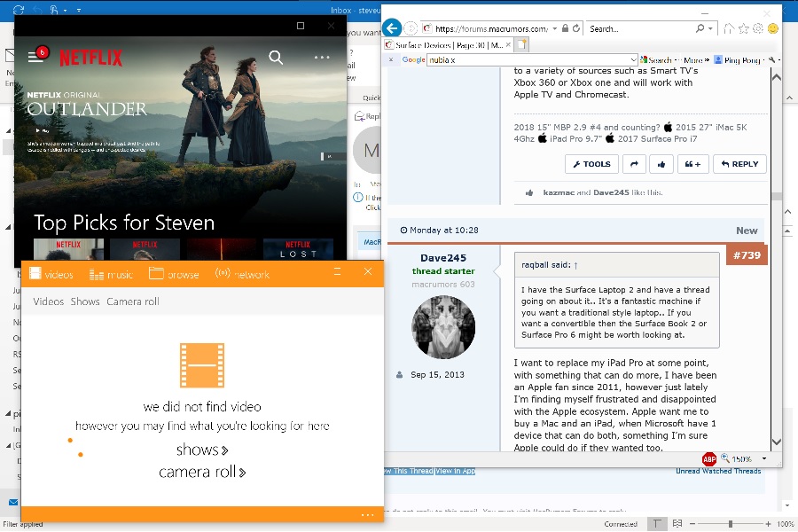Click the address bar lock icon

[565, 28]
